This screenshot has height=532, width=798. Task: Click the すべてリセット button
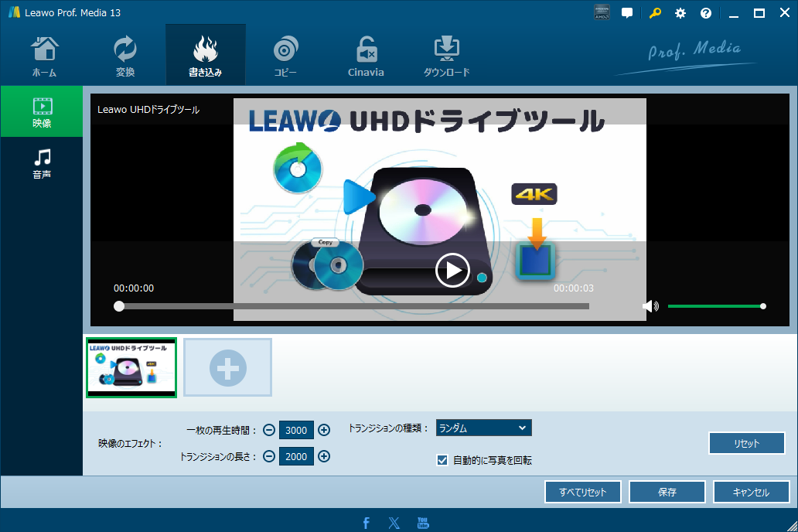point(583,492)
